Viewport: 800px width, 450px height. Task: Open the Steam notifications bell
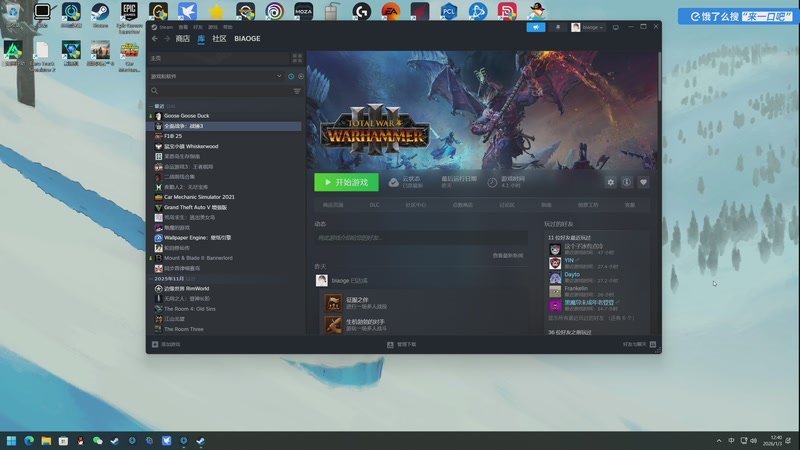(558, 27)
